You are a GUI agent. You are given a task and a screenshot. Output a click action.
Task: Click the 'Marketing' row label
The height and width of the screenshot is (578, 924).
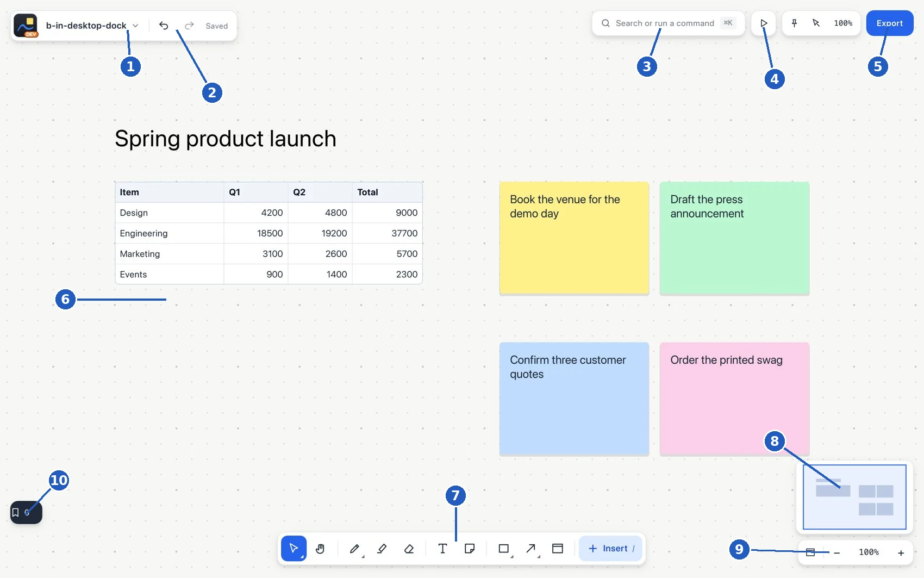170,254
